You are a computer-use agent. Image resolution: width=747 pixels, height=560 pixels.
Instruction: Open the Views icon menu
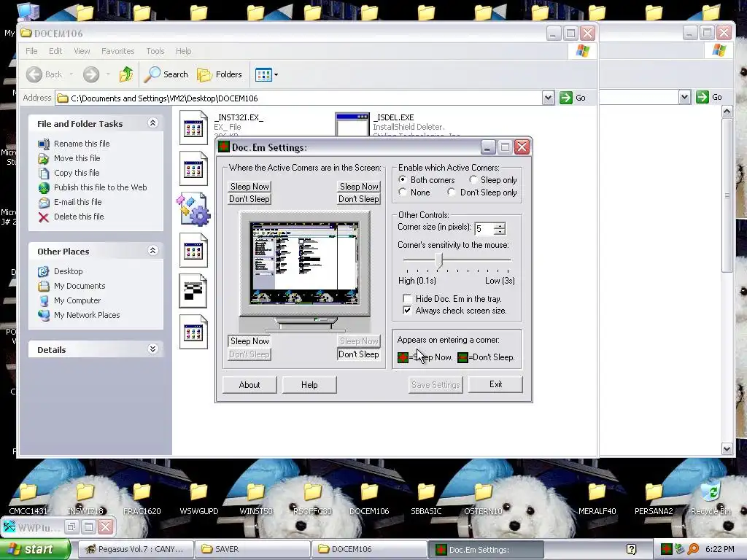click(x=266, y=74)
